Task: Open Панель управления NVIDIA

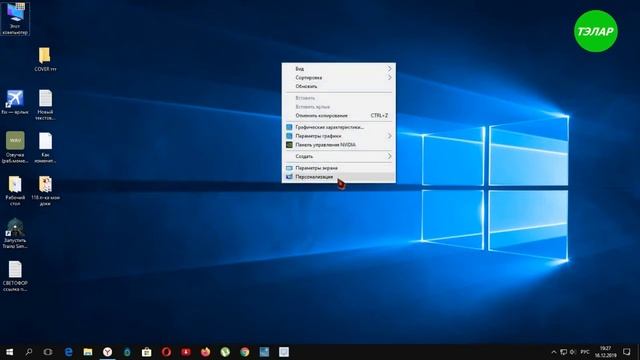Action: click(x=338, y=145)
